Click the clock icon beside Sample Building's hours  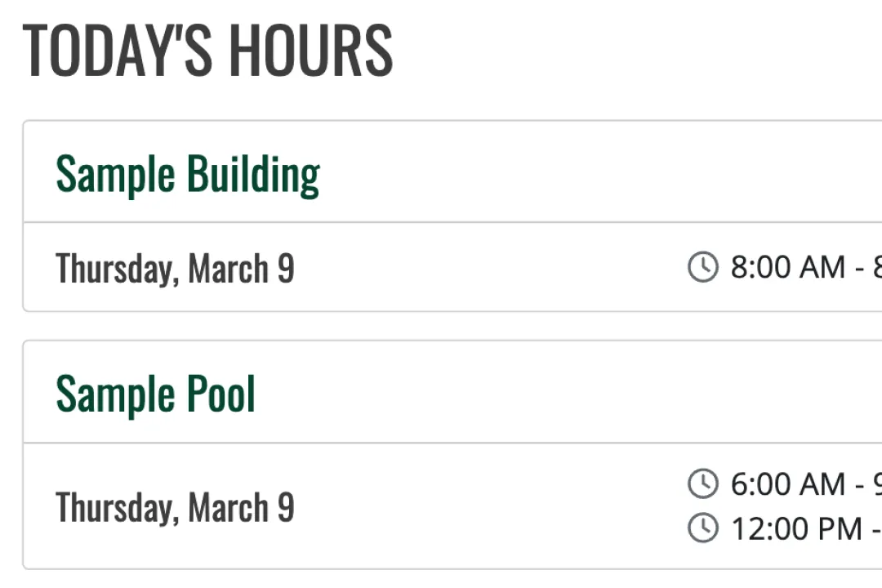pos(702,267)
